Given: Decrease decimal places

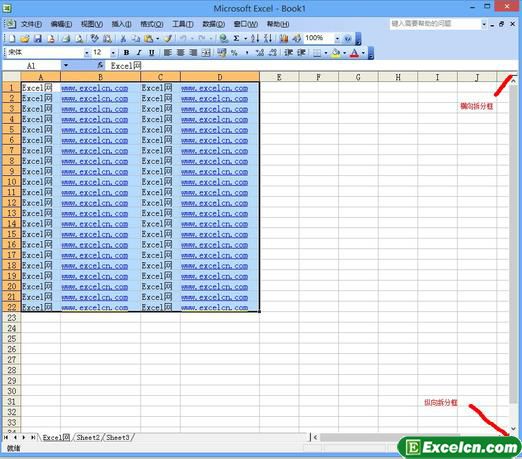Looking at the screenshot, I should pos(273,53).
